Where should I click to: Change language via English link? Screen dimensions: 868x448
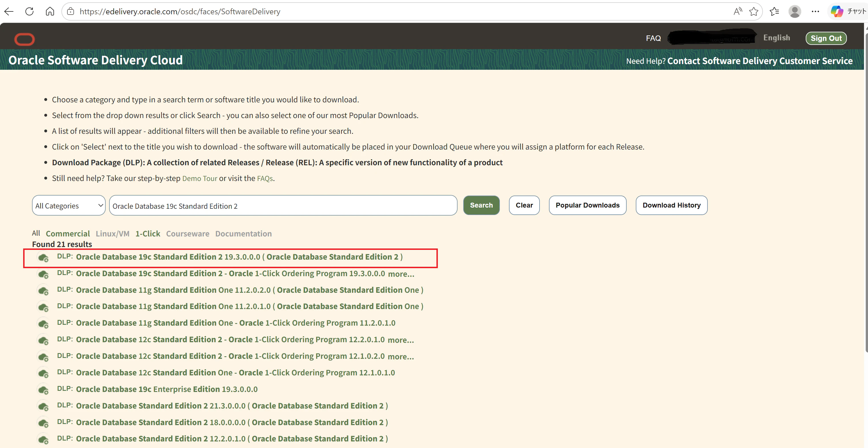click(776, 38)
